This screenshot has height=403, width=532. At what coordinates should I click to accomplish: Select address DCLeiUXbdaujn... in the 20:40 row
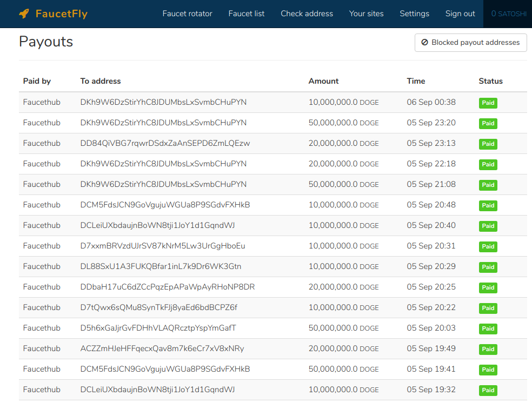click(157, 225)
